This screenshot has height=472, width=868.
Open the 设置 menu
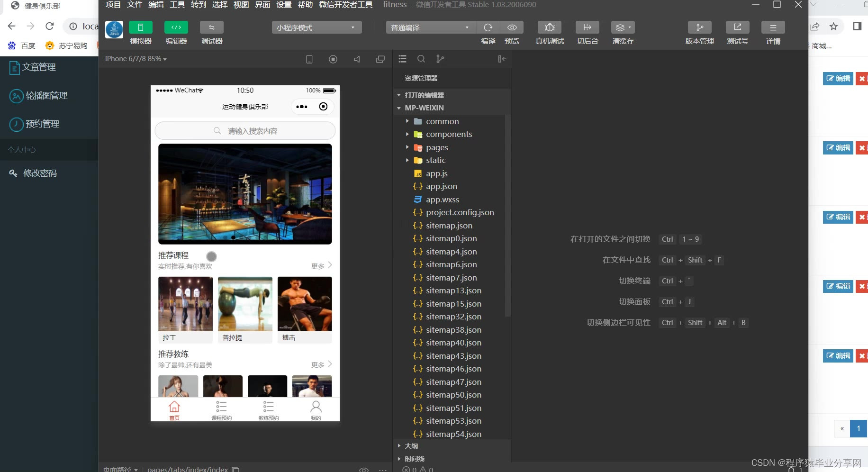tap(284, 5)
